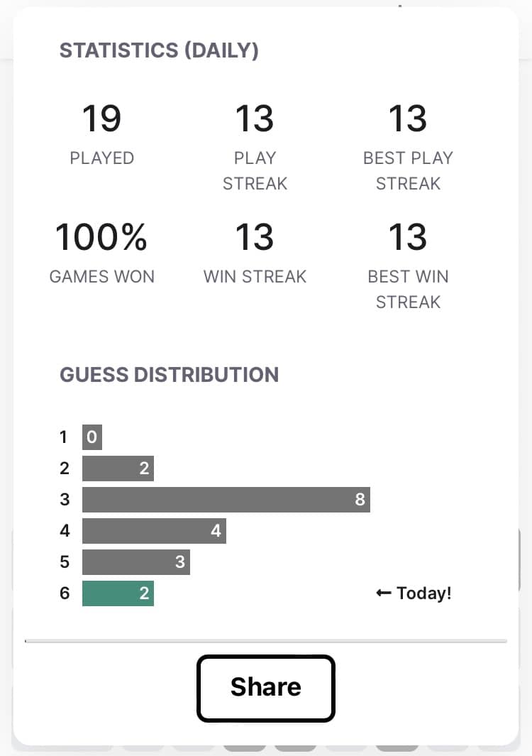
Task: Click the Win Streak number
Action: click(x=255, y=236)
